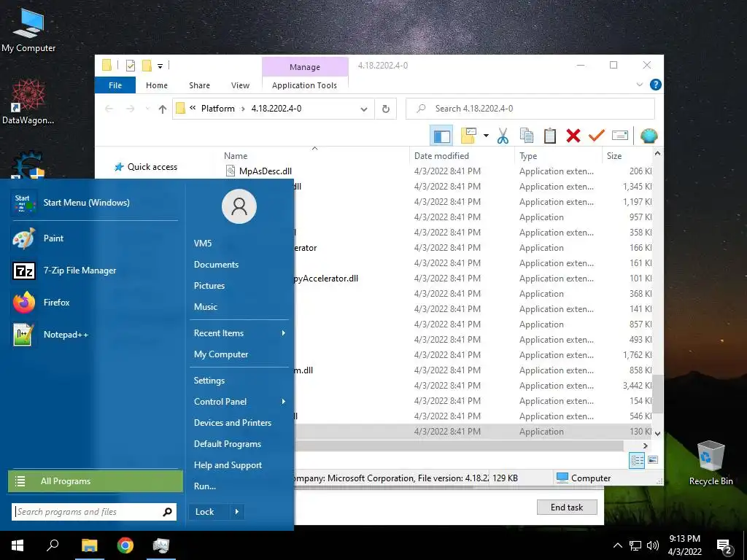
Task: Open the Home ribbon tab
Action: [x=157, y=85]
